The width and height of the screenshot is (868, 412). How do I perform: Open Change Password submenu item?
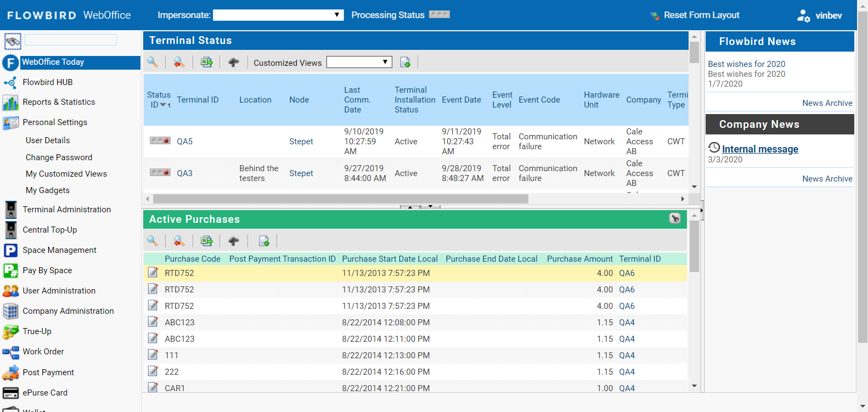[x=59, y=157]
